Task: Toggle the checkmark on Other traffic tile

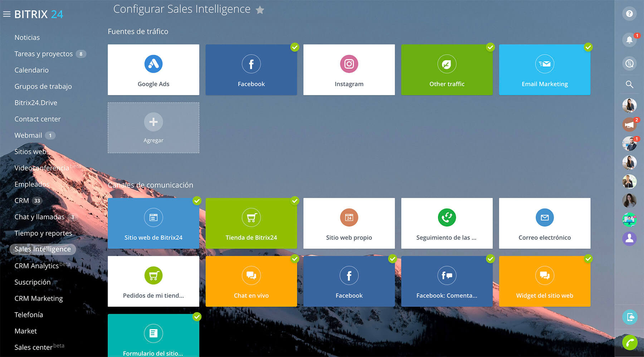Action: tap(490, 47)
